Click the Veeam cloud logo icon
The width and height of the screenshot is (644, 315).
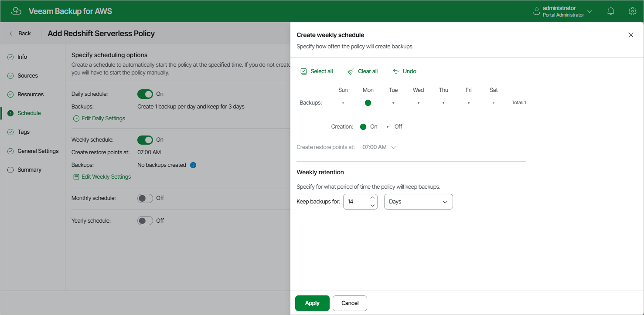click(16, 11)
